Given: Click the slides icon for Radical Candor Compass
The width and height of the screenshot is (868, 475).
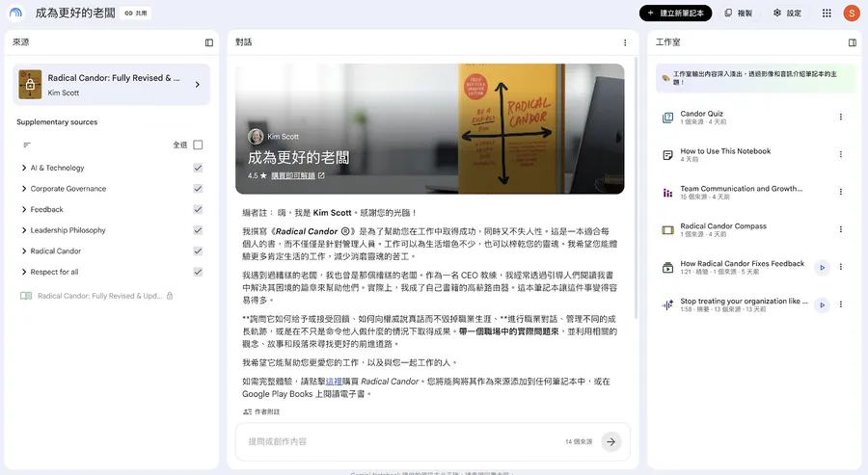Looking at the screenshot, I should (x=667, y=230).
